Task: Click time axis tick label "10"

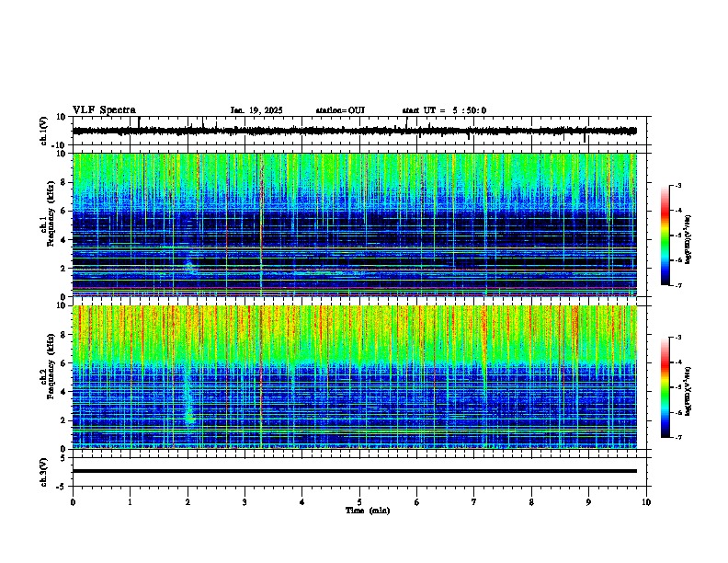Action: point(646,502)
